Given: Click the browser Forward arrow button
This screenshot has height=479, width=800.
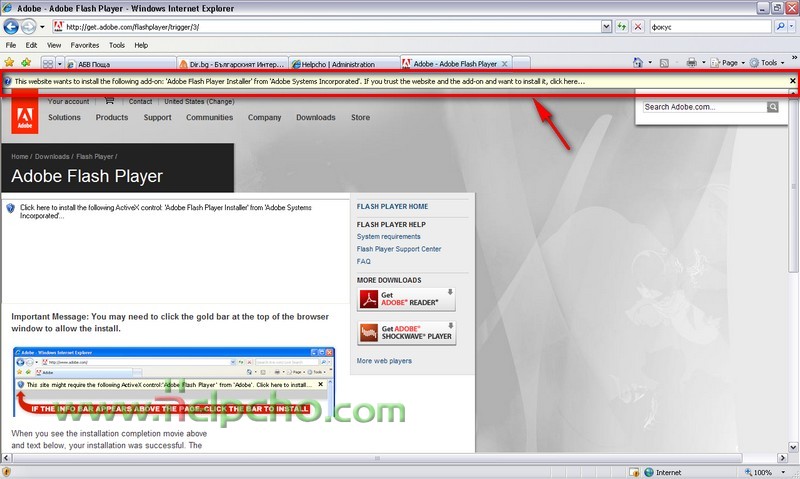Looking at the screenshot, I should pos(29,27).
